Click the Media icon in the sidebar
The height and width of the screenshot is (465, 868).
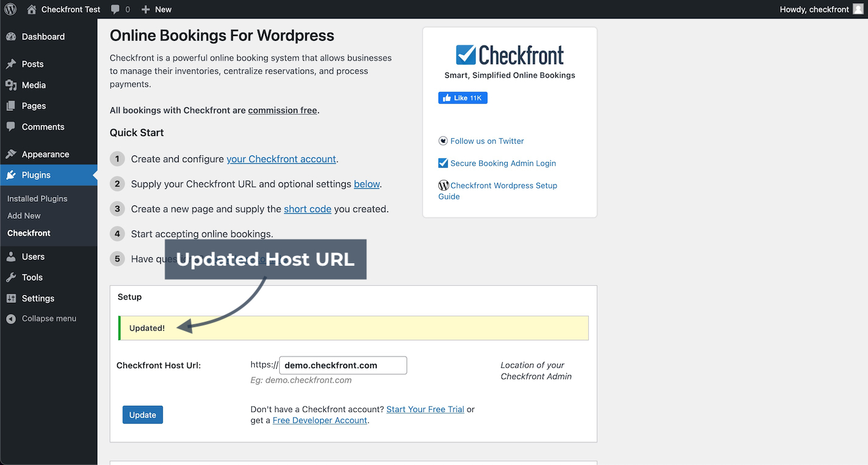pos(11,85)
